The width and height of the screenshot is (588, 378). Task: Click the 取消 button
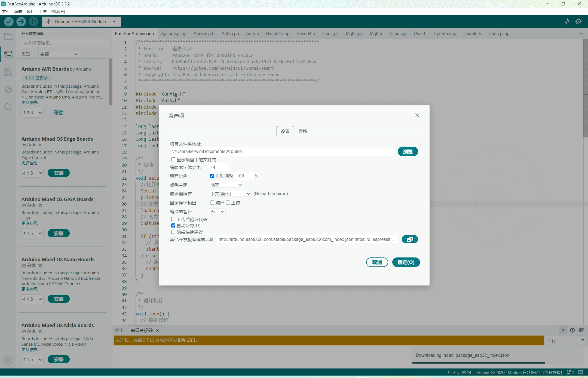[x=377, y=262]
